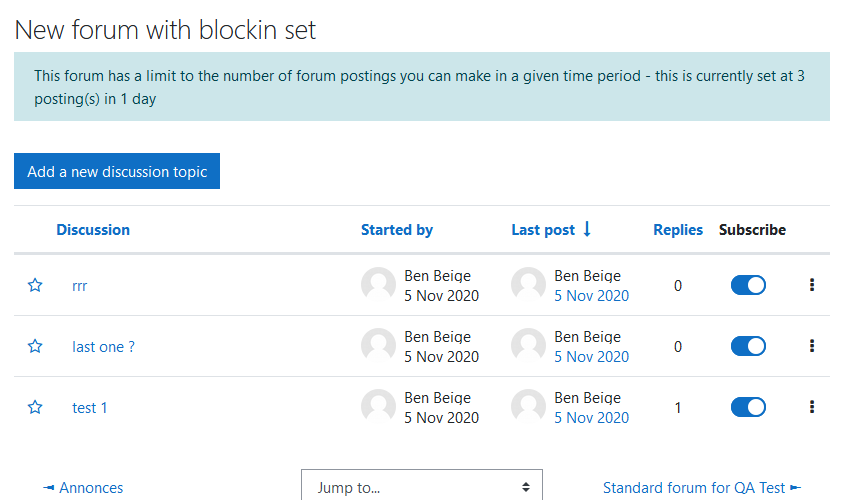The width and height of the screenshot is (842, 500).
Task: Star the 'test 1' discussion
Action: 35,407
